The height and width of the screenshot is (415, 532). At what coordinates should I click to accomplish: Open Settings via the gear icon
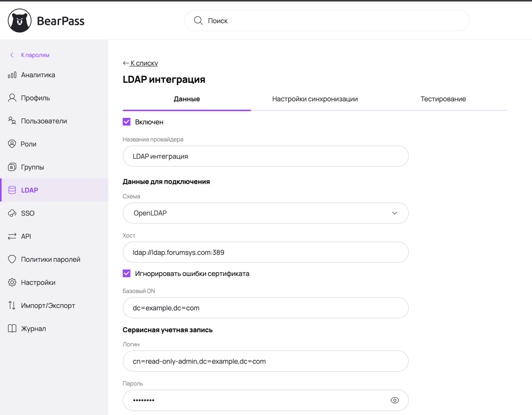[12, 282]
